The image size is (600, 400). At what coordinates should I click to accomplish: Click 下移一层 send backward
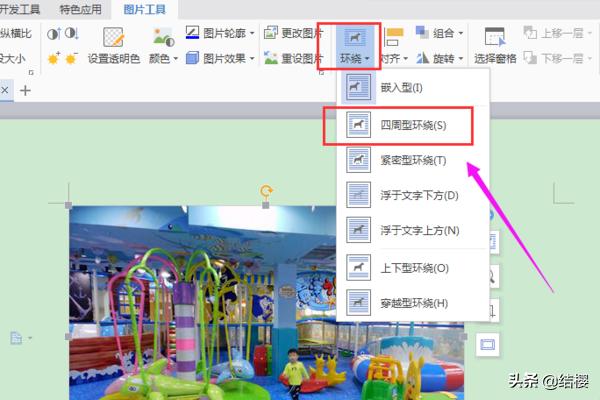558,58
